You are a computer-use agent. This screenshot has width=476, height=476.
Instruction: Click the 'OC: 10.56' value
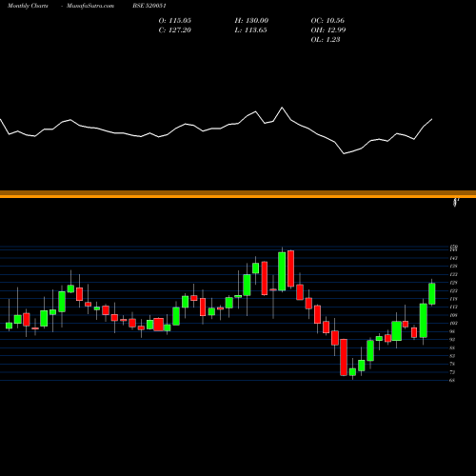pyautogui.click(x=327, y=21)
